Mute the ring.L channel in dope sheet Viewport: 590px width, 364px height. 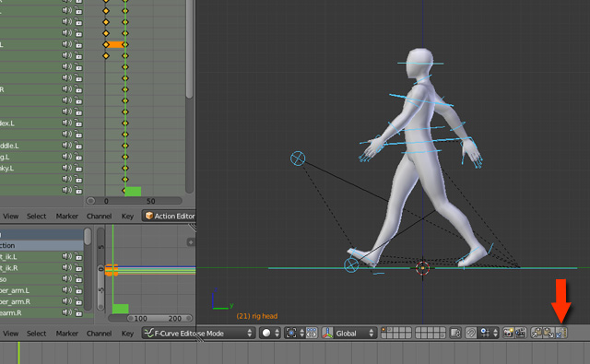[67, 157]
